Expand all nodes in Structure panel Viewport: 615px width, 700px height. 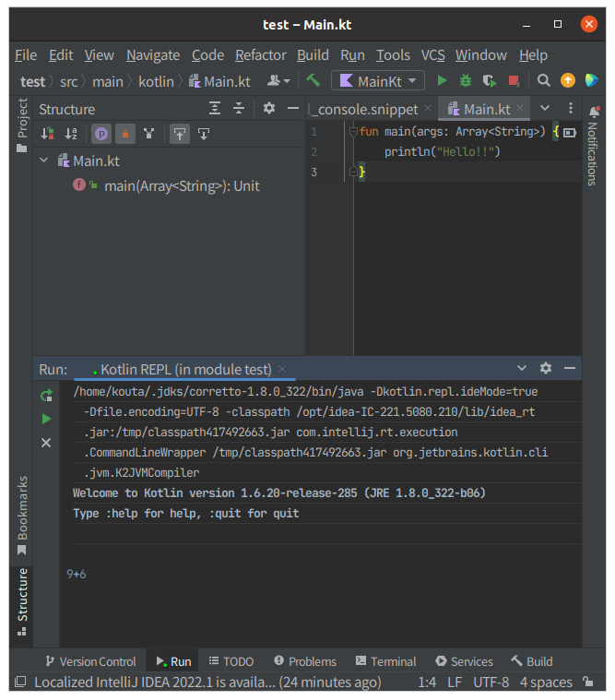tap(215, 109)
